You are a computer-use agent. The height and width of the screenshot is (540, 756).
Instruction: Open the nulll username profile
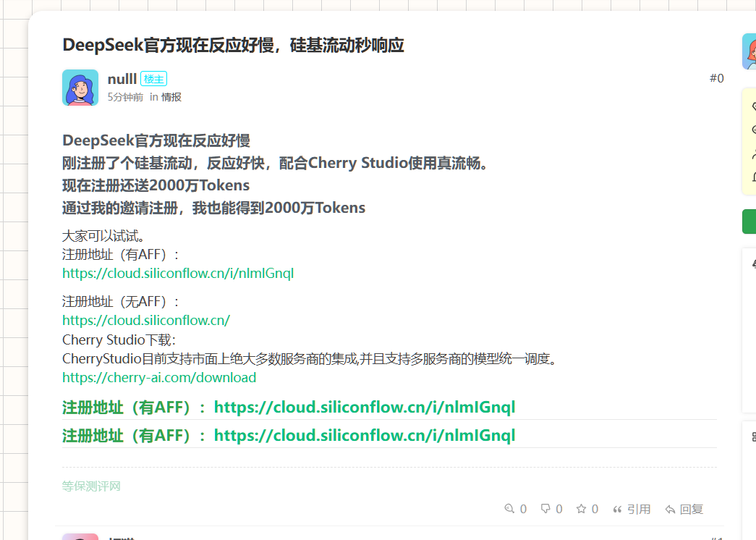[x=122, y=79]
